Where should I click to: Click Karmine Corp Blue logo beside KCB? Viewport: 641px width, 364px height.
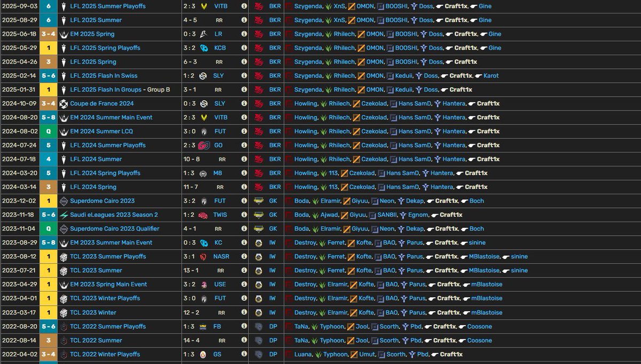(204, 48)
